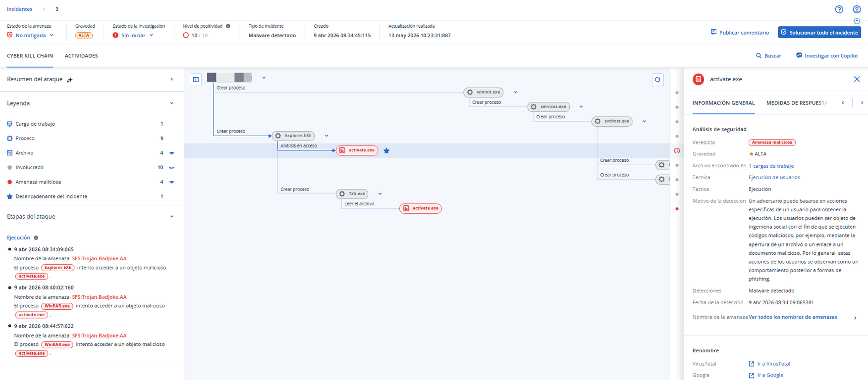Open the Ir a VirusTotal link

pos(769,364)
